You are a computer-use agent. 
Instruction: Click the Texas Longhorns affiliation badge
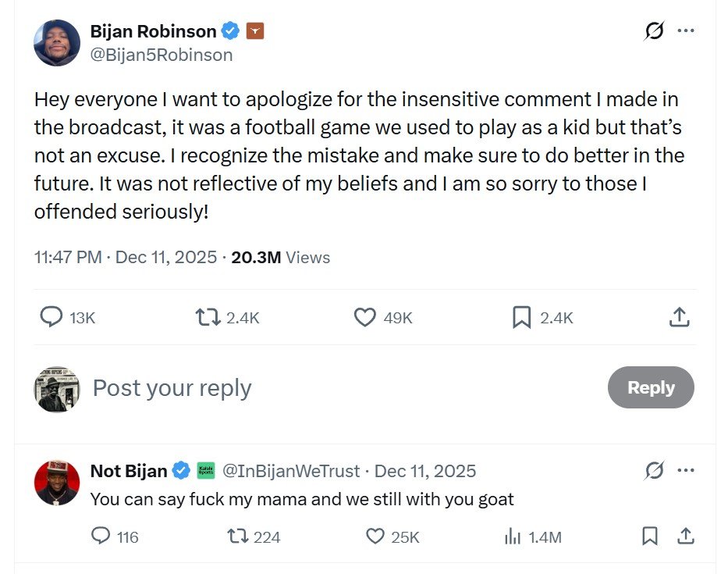[255, 31]
